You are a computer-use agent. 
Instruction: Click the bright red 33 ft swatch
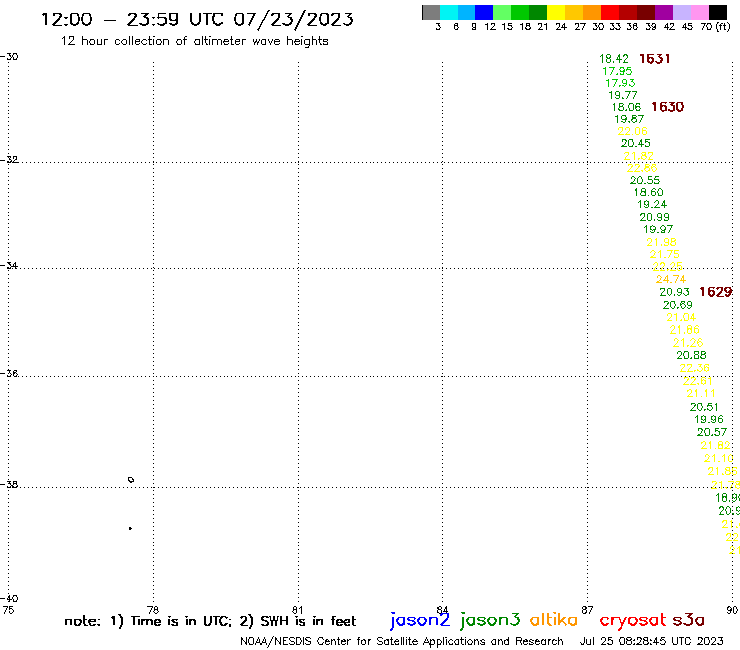[610, 12]
